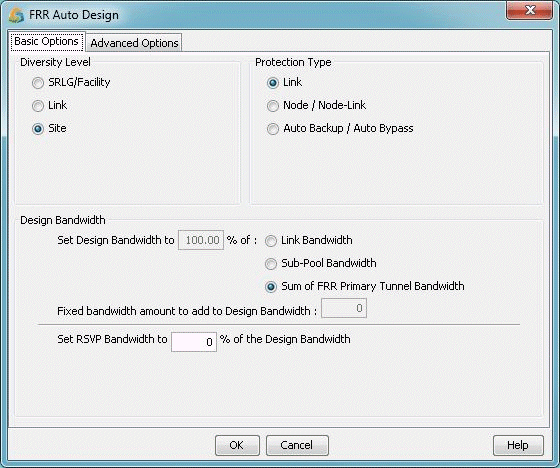Click the Cancel button

pos(297,445)
